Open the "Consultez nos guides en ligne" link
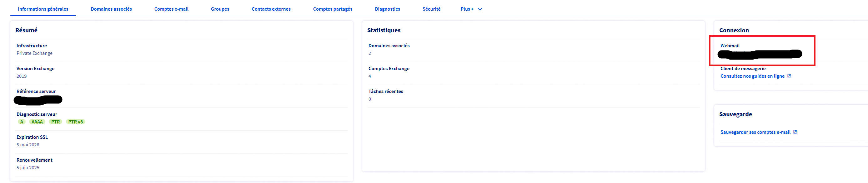 [752, 76]
